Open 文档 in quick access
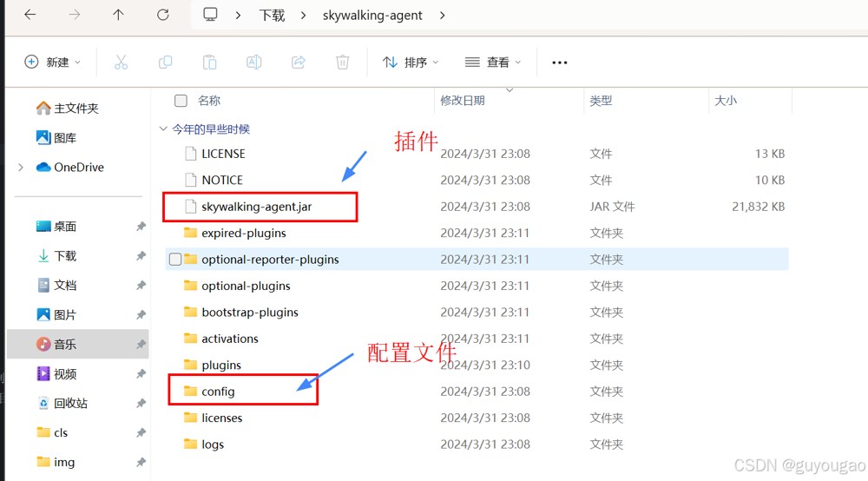Viewport: 868px width, 481px height. click(56, 285)
